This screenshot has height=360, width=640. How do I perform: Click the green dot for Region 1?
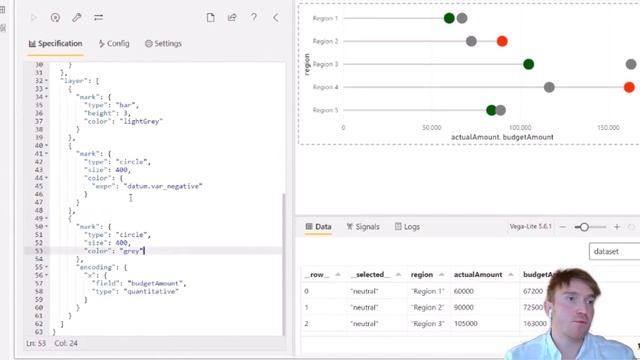pyautogui.click(x=449, y=18)
